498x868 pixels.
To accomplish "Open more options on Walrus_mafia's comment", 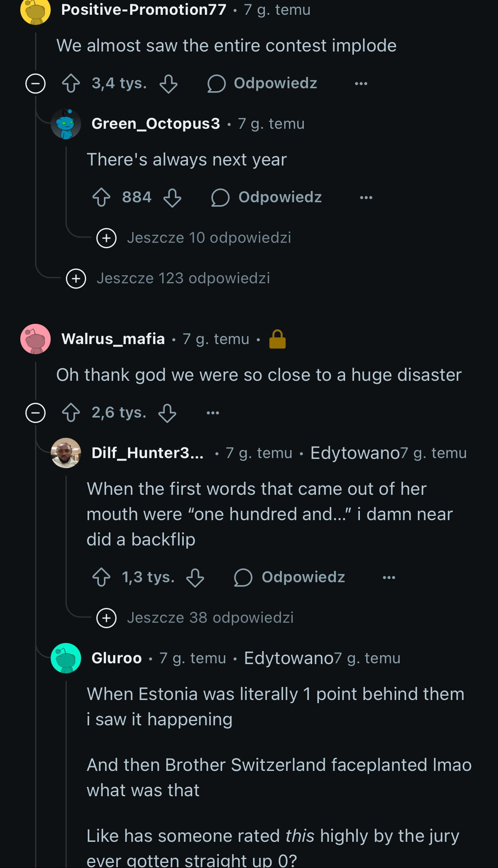I will [x=213, y=413].
